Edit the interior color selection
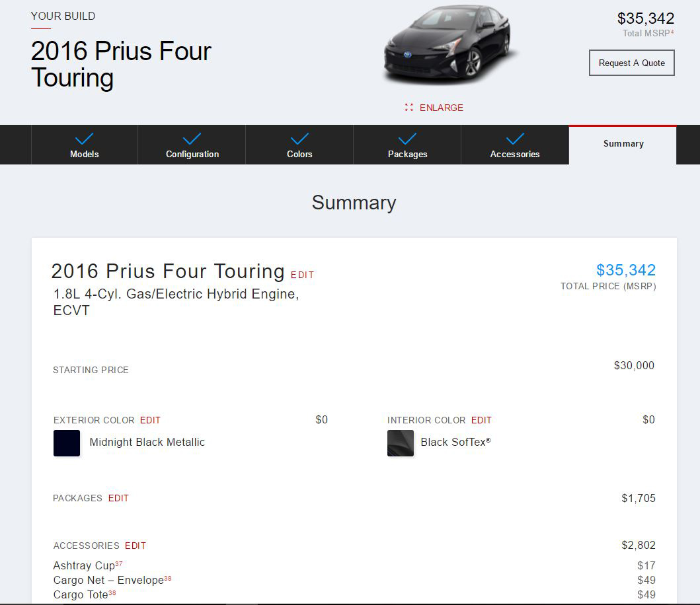 point(481,421)
